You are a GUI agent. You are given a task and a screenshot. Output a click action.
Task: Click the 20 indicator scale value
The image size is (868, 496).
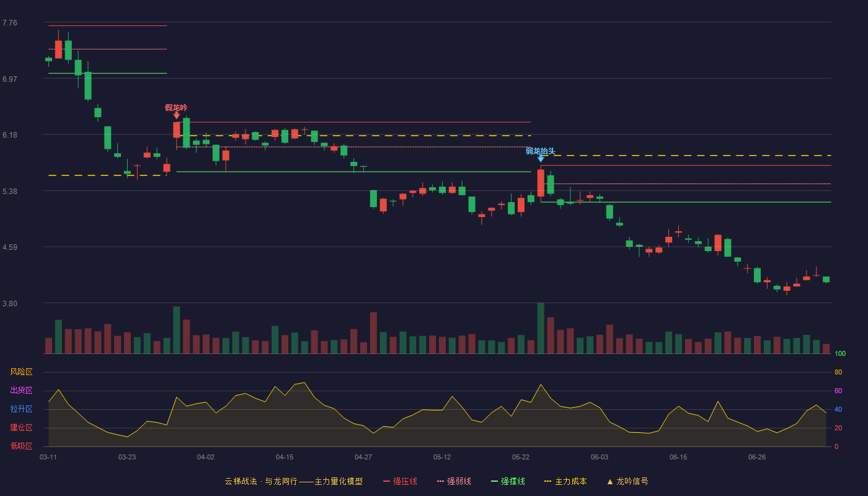[x=838, y=428]
